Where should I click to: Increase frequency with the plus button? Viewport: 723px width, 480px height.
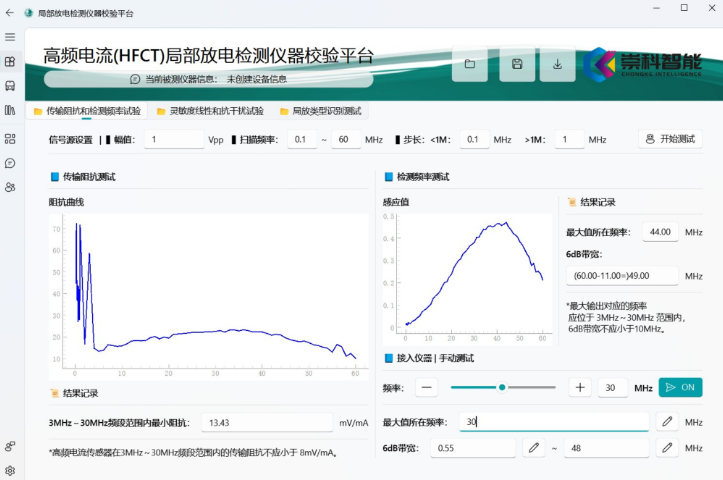pyautogui.click(x=580, y=387)
